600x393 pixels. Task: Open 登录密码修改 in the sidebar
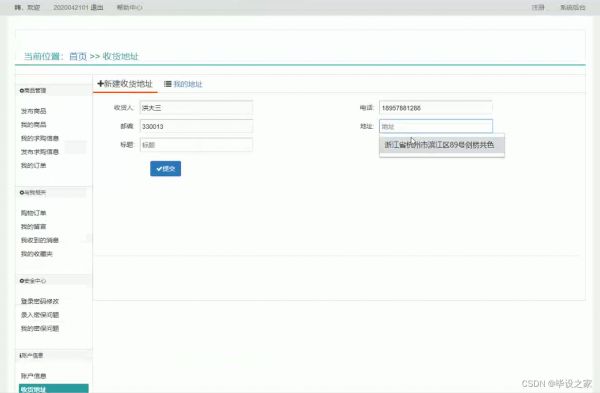40,301
